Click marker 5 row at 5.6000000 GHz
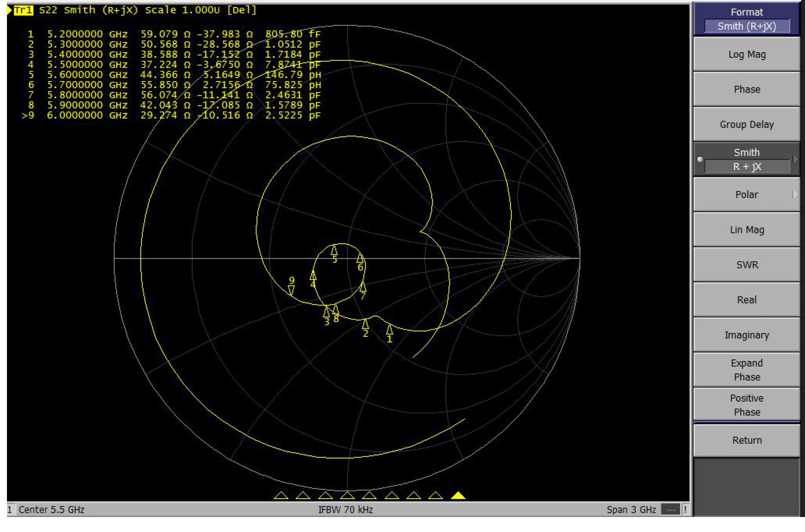 [x=174, y=75]
